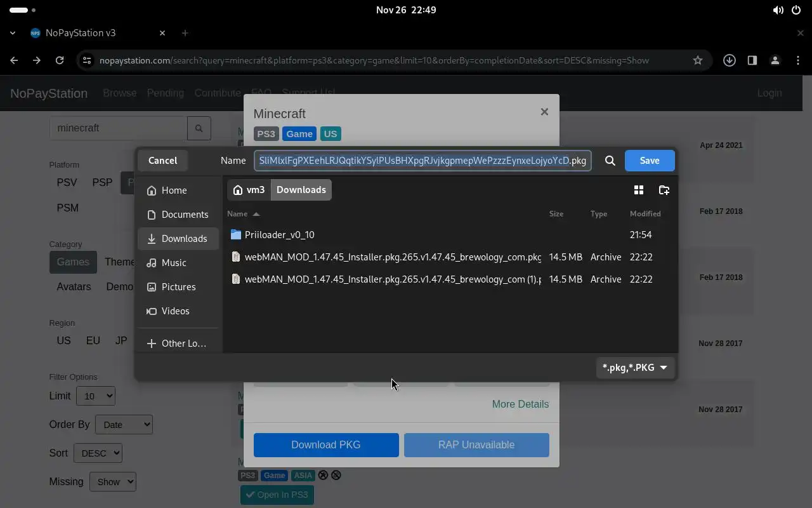
Task: Select PSV platform filter
Action: (x=67, y=183)
